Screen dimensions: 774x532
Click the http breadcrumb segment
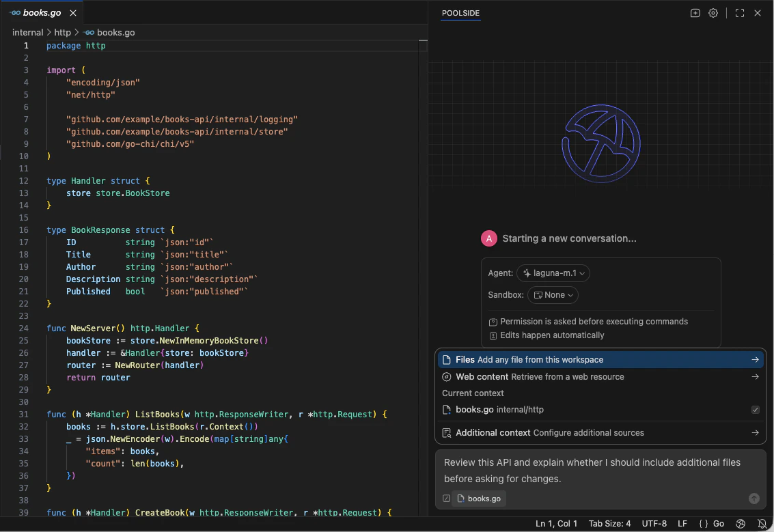[x=62, y=33]
